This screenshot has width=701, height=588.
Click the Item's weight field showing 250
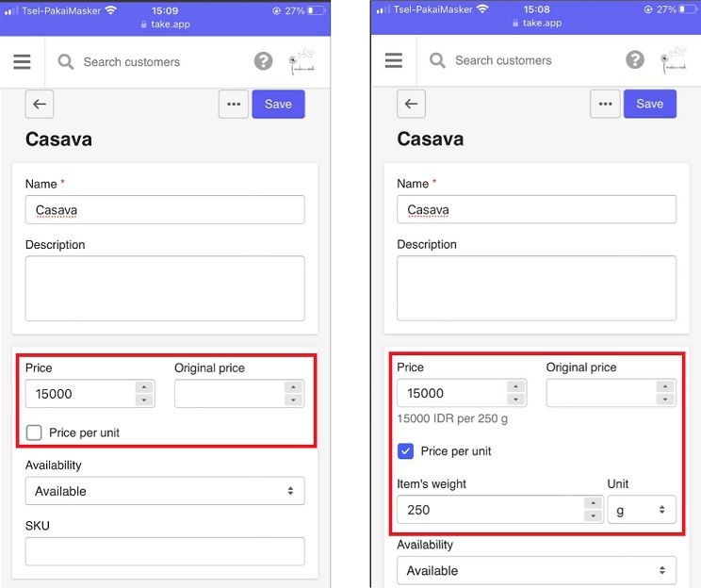coord(490,510)
